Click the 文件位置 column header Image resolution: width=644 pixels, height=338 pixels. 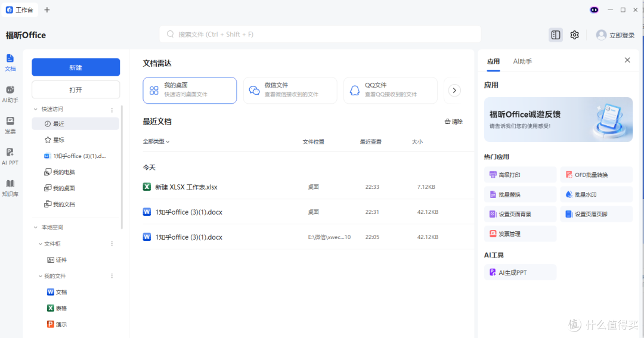pyautogui.click(x=314, y=142)
